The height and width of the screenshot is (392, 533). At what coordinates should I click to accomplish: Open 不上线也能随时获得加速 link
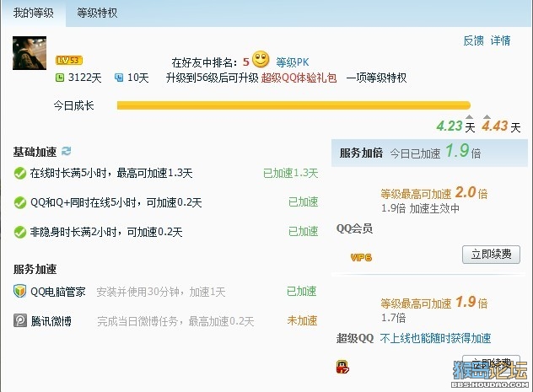[x=435, y=338]
